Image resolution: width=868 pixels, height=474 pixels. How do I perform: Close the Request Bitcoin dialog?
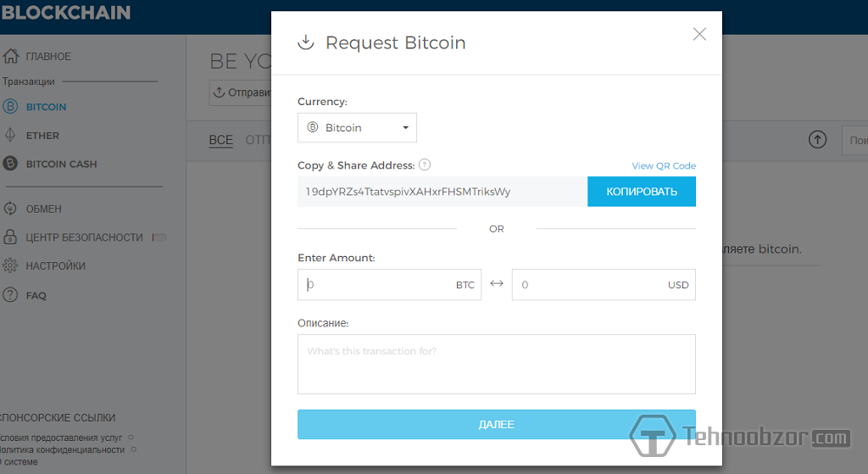(699, 34)
